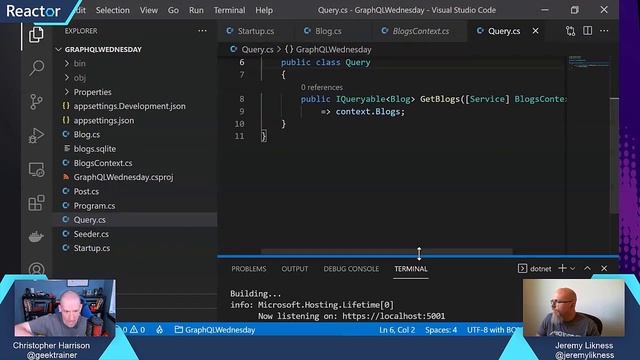The image size is (640, 360).
Task: Click Ln 6, Col 2 status item
Action: [397, 330]
